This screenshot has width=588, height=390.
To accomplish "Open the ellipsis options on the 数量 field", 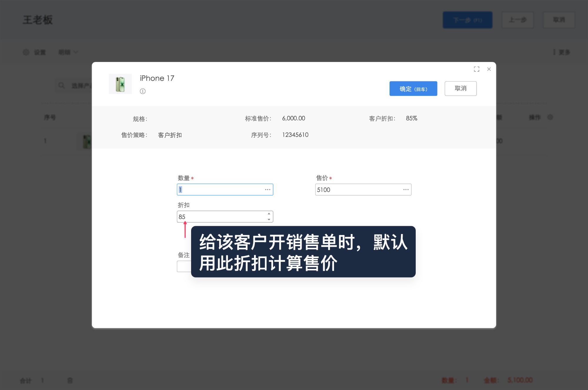I will (268, 190).
